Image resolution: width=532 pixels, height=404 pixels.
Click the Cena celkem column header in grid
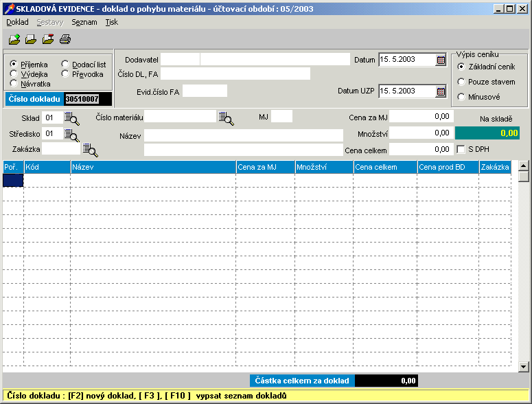coord(385,167)
